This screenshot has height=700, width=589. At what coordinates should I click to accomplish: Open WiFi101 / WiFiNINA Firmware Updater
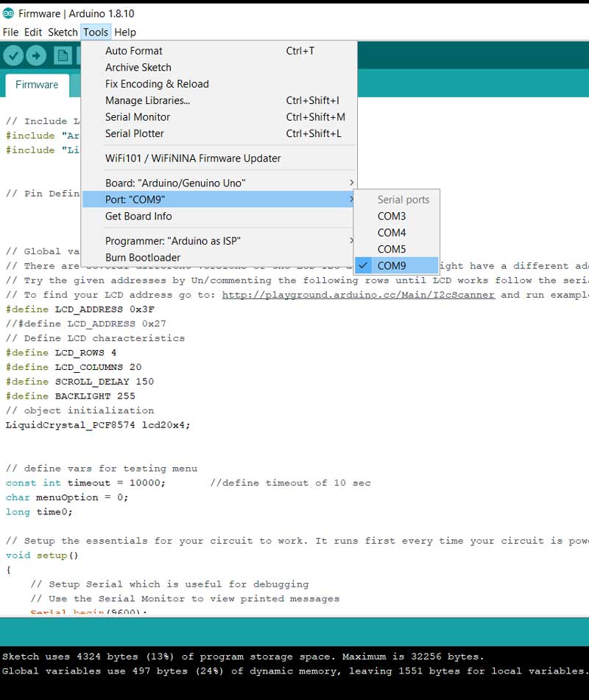[219, 158]
